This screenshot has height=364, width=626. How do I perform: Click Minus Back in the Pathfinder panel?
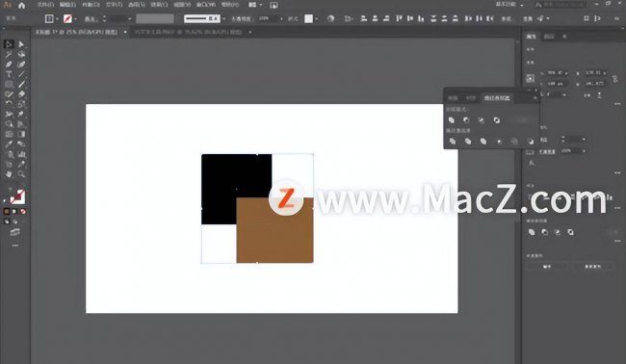point(531,142)
